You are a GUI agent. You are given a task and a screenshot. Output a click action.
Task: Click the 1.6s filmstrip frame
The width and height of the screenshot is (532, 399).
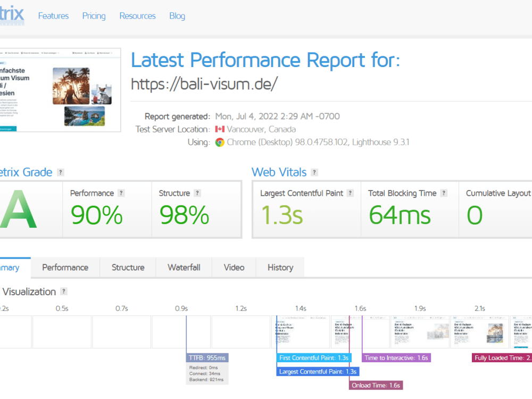click(360, 332)
